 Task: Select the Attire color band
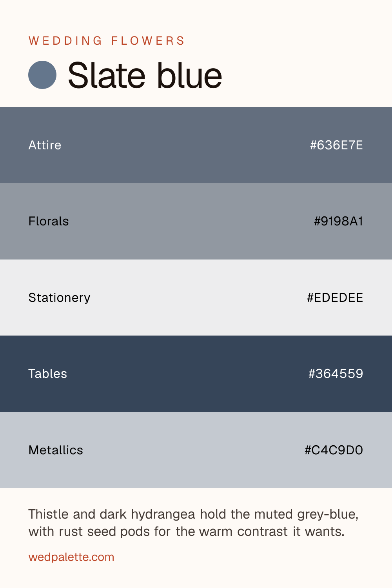click(196, 145)
